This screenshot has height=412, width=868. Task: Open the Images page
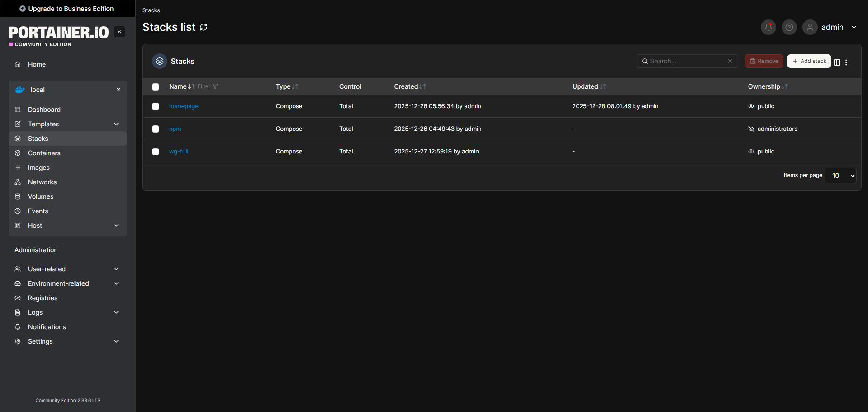click(x=68, y=168)
